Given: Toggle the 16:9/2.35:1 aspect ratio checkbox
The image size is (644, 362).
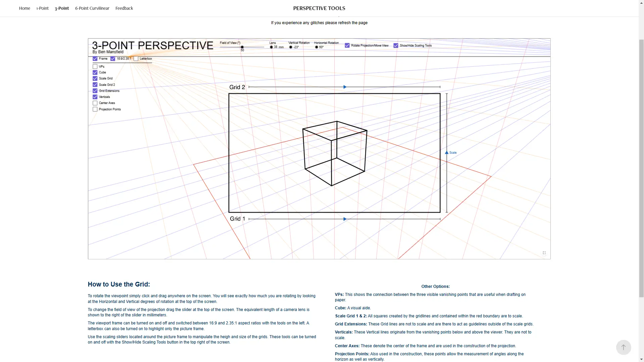Looking at the screenshot, I should (x=113, y=59).
